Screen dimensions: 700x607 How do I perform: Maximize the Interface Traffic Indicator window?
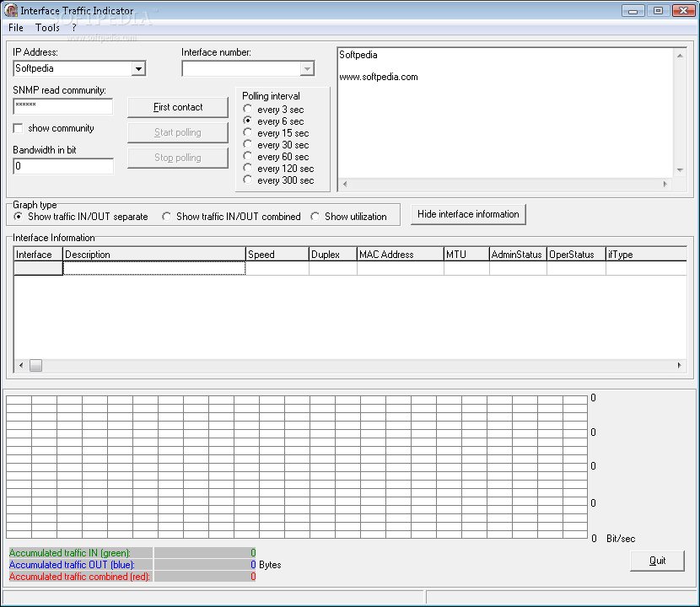point(658,10)
